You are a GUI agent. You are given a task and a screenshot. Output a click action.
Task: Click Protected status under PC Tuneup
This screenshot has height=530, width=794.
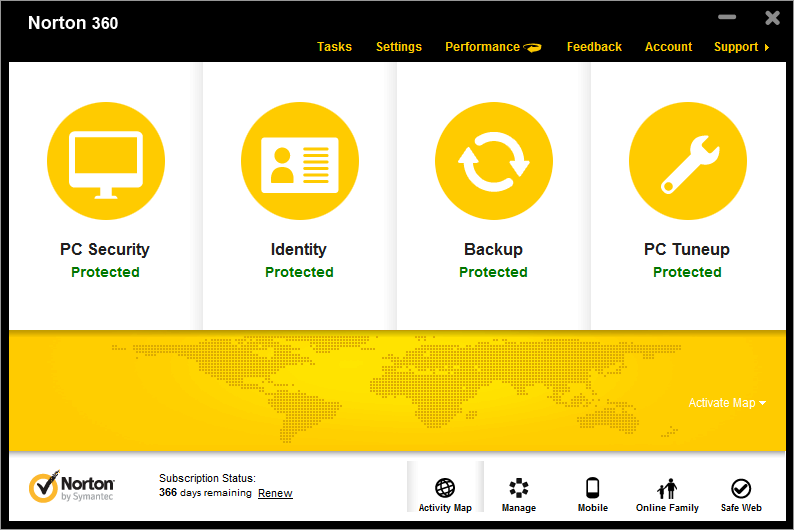tap(687, 272)
